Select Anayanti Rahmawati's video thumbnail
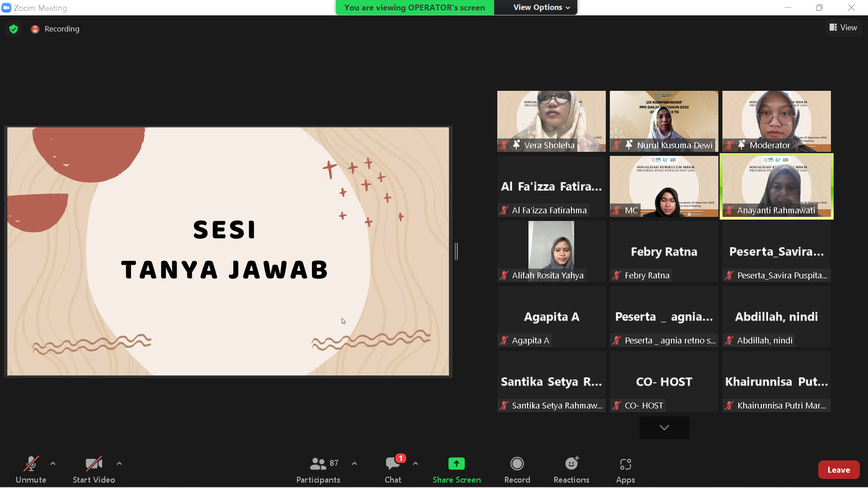868x488 pixels. coord(776,186)
